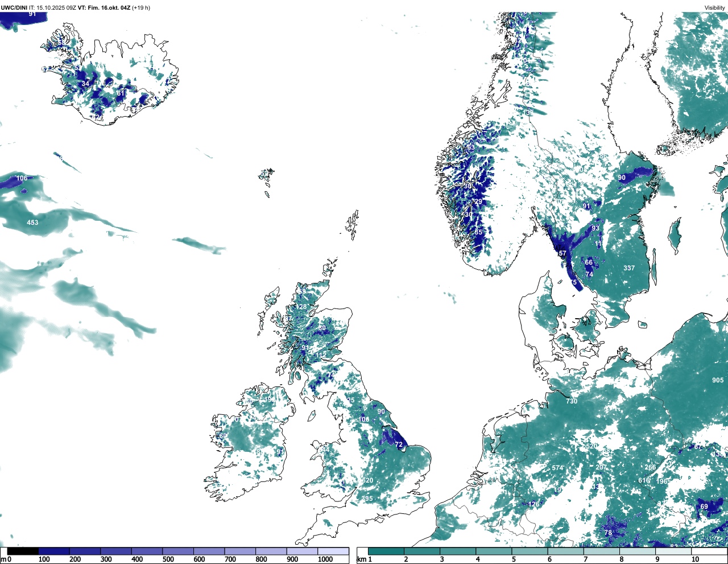Click the 7–8 km pale teal swatch

[602, 551]
